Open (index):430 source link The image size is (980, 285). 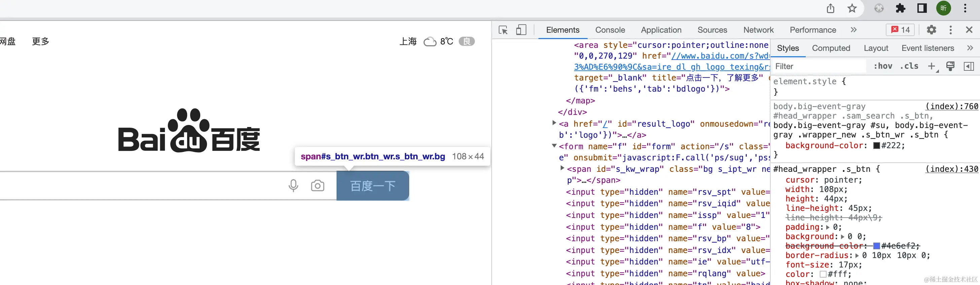coord(951,169)
